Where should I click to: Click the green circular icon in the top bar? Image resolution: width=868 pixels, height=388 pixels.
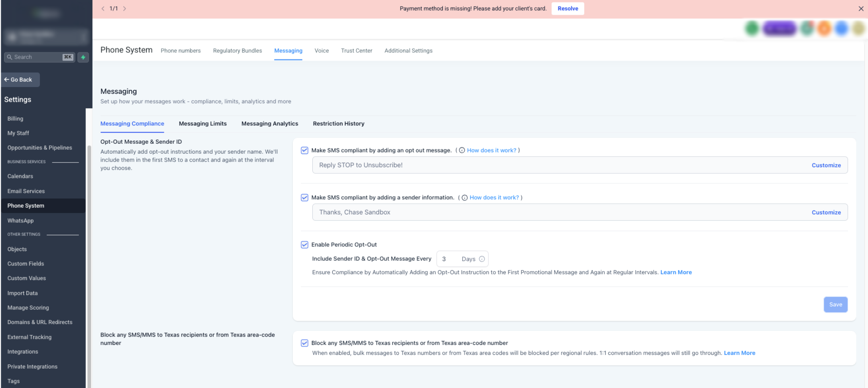click(x=752, y=28)
